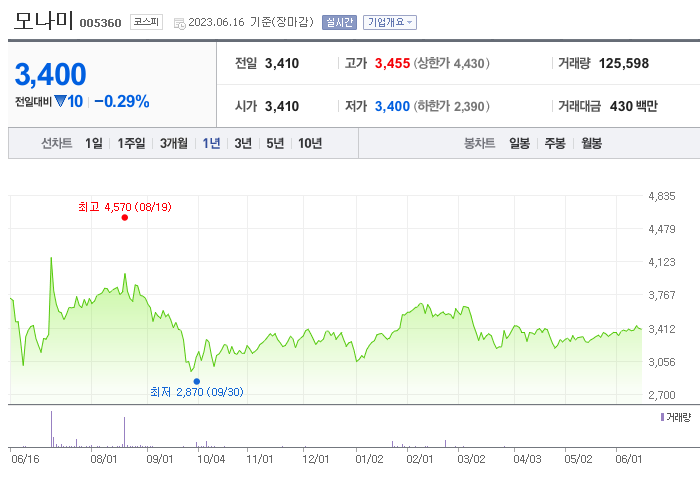Click the 최고 4,570 (08/19) label
The height and width of the screenshot is (482, 700).
point(125,207)
